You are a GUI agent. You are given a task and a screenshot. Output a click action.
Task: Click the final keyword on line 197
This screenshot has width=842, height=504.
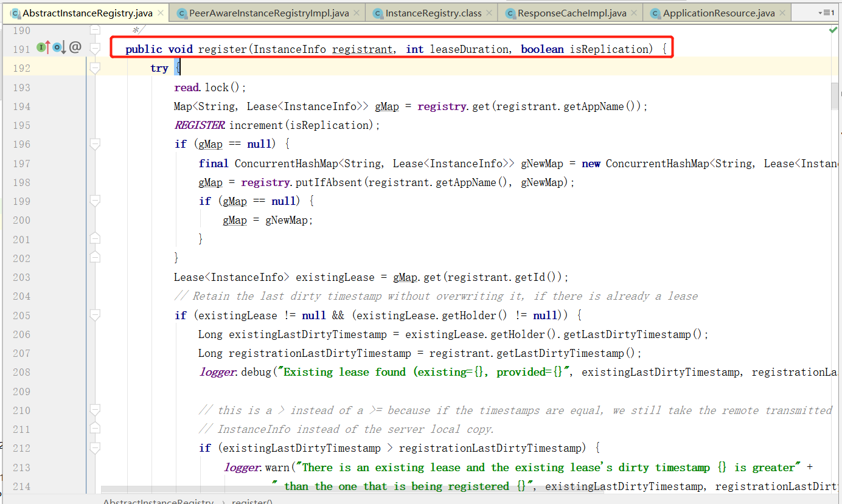[214, 164]
